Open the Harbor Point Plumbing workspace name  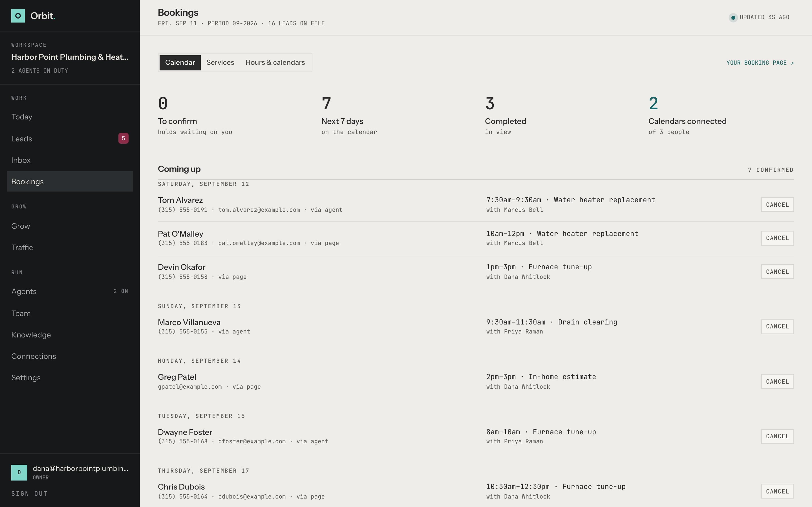pos(70,57)
